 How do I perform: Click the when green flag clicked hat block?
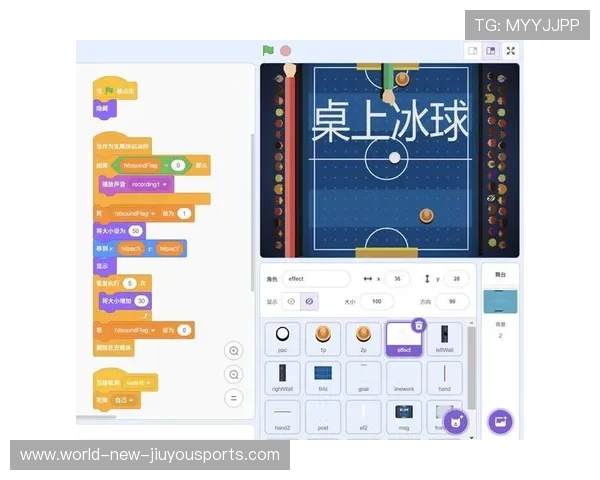(115, 90)
